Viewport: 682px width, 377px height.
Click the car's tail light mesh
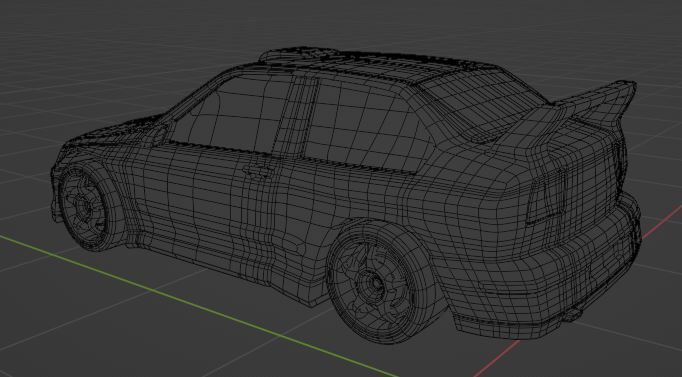[x=547, y=196]
